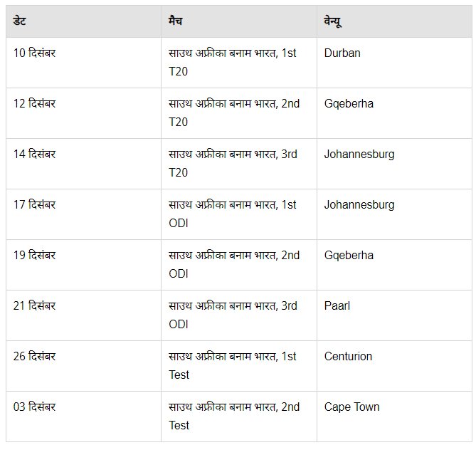Click Gqeberha venue for 2nd T20
This screenshot has width=476, height=450.
tap(394, 113)
